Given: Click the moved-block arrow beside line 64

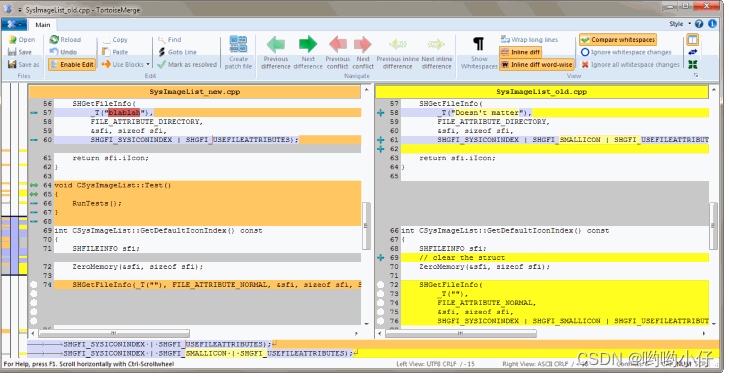Looking at the screenshot, I should point(34,185).
